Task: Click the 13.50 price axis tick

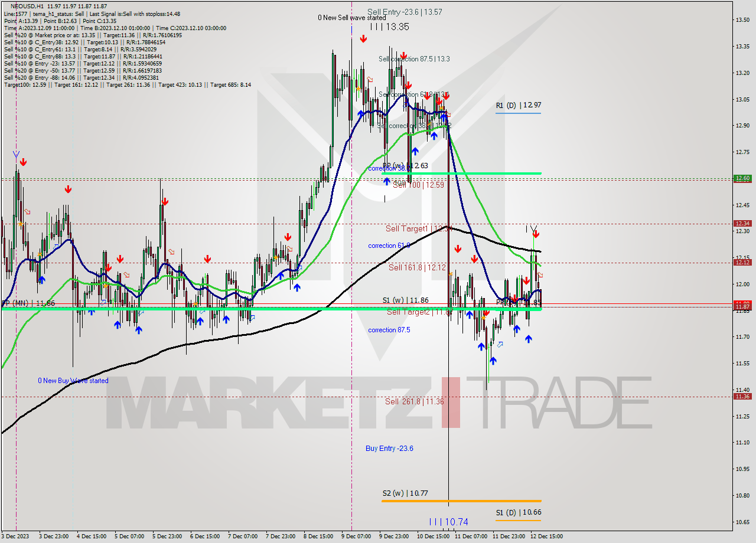Action: 742,20
